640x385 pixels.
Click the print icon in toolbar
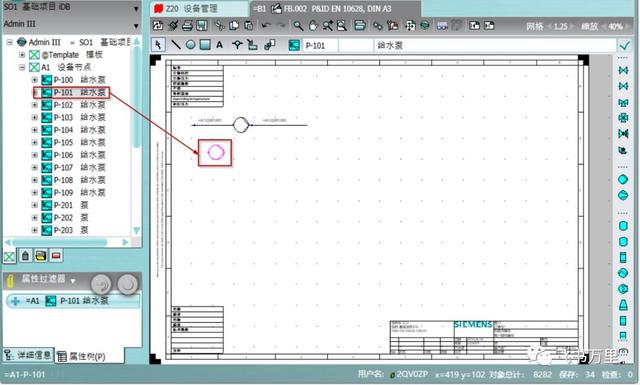click(187, 26)
